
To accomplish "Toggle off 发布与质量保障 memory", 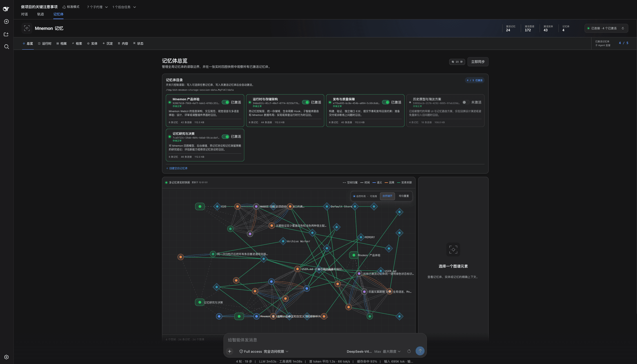I will pyautogui.click(x=386, y=102).
